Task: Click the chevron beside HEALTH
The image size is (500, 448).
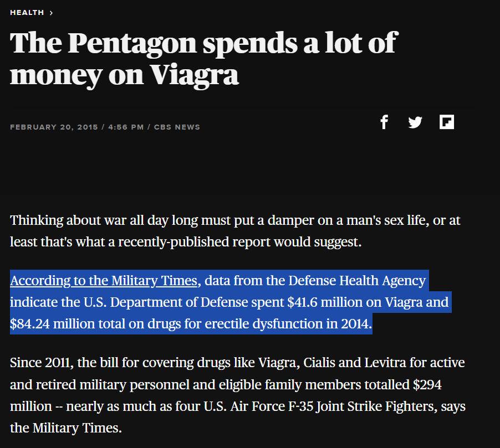Action: pyautogui.click(x=51, y=13)
